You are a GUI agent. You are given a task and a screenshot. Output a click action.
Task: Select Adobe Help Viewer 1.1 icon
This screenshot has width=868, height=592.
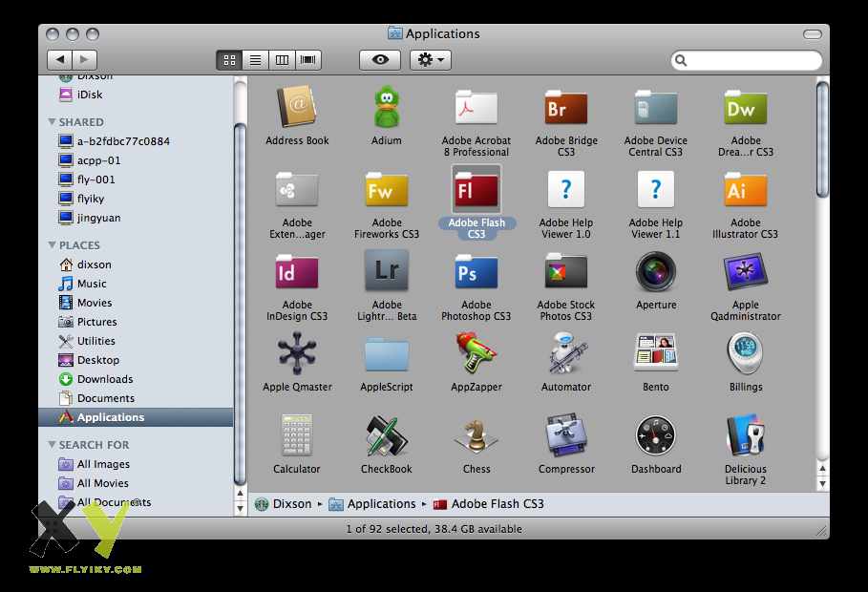pyautogui.click(x=655, y=189)
